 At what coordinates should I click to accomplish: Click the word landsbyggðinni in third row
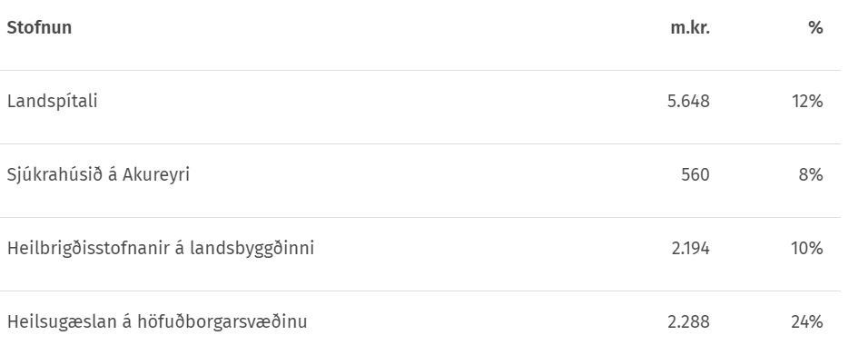tap(252, 249)
